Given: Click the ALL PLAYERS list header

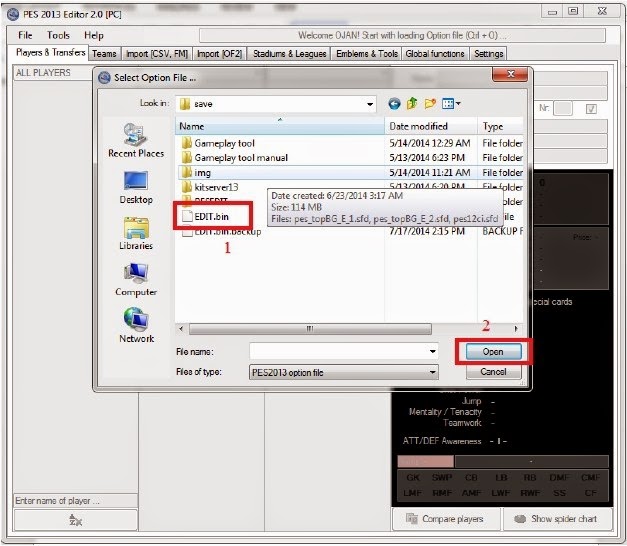Looking at the screenshot, I should pos(53,73).
